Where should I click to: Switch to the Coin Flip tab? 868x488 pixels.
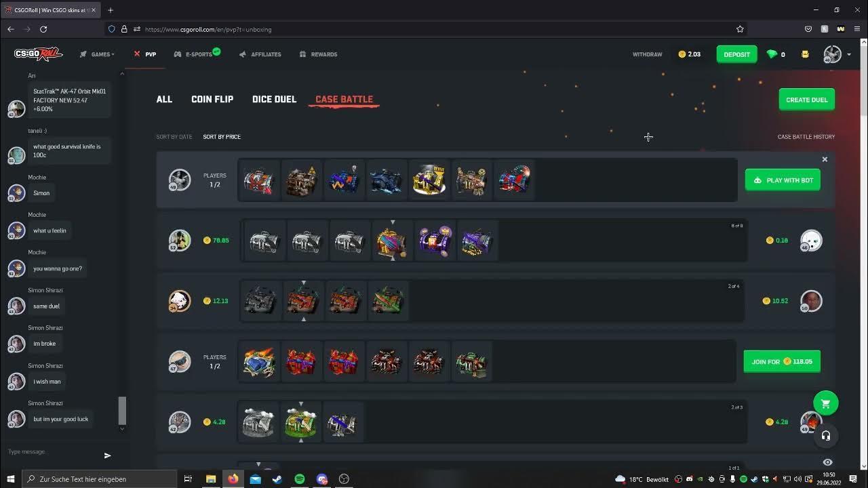212,99
